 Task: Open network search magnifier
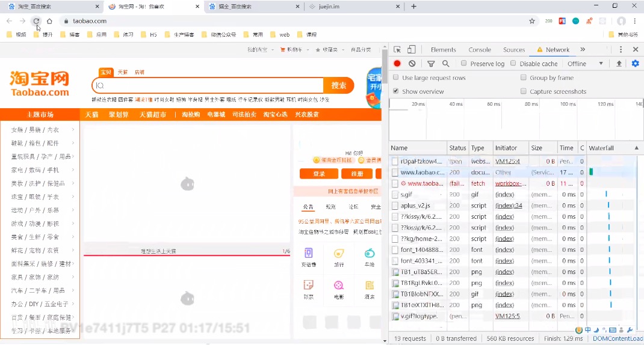pyautogui.click(x=445, y=64)
